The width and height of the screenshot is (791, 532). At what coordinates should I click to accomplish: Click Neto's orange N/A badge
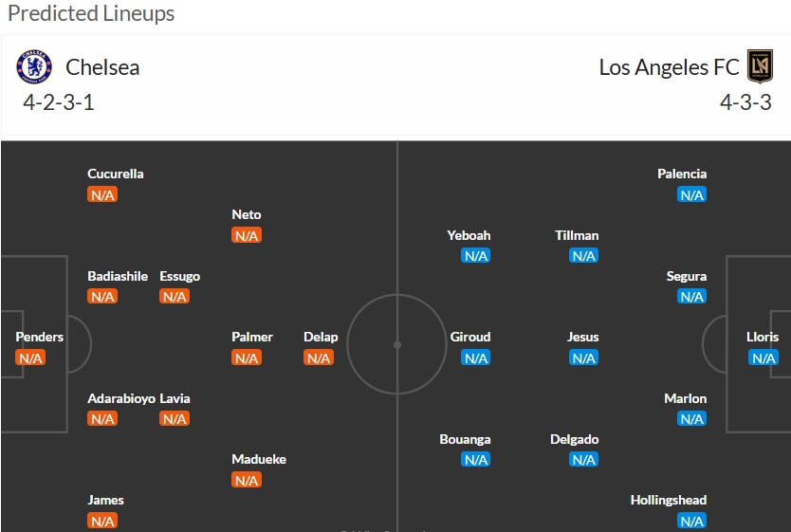click(x=247, y=235)
